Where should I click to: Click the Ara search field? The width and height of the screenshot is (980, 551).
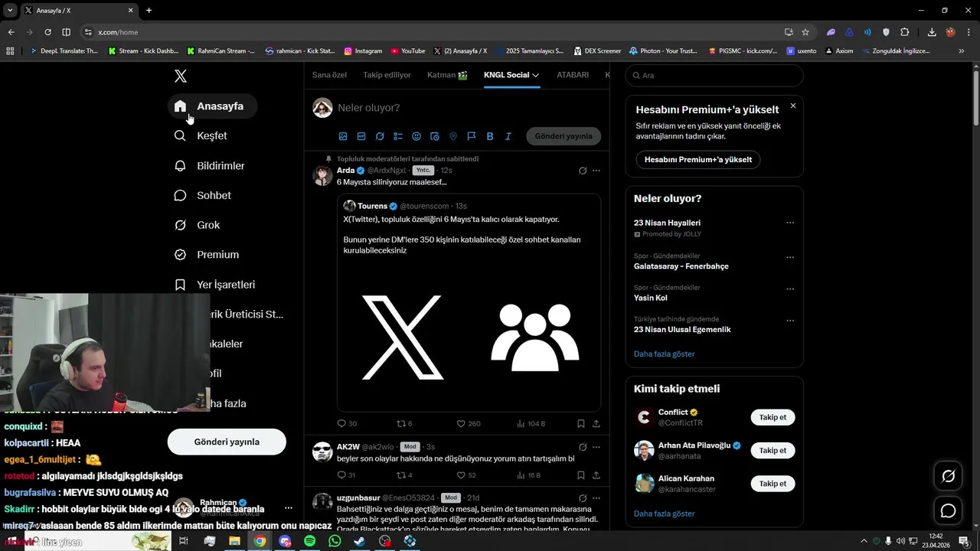pyautogui.click(x=714, y=75)
